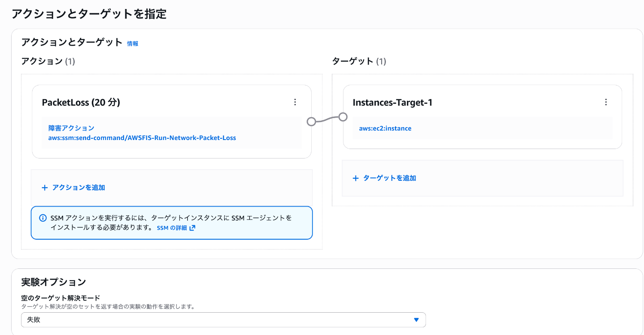Open the 情報 link next to アクションとターゲット
The height and width of the screenshot is (335, 644).
pyautogui.click(x=133, y=43)
